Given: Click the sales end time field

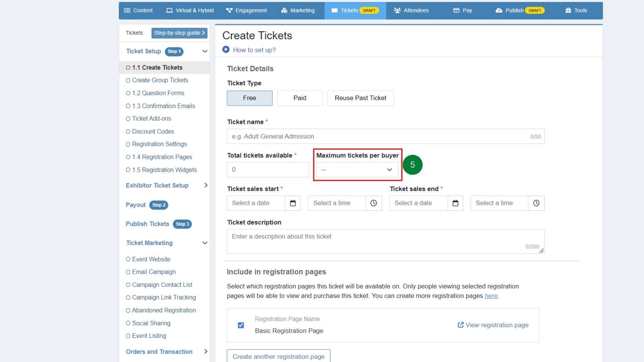Looking at the screenshot, I should point(499,203).
